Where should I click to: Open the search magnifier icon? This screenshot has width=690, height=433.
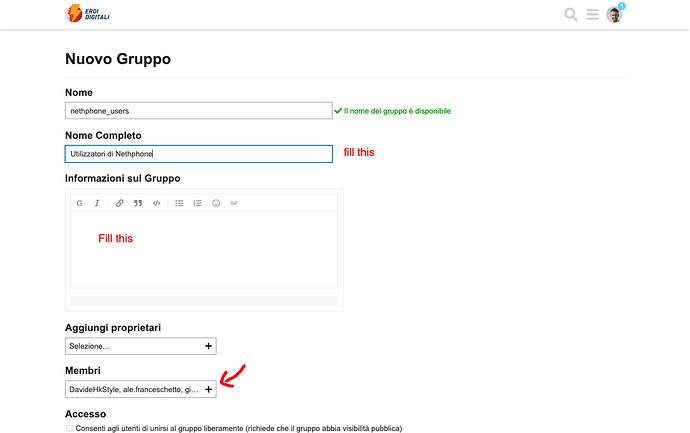(x=571, y=15)
